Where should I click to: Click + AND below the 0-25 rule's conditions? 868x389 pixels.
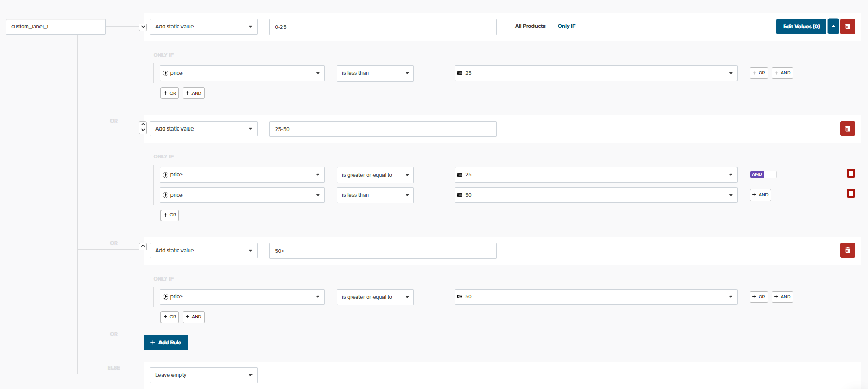point(194,93)
